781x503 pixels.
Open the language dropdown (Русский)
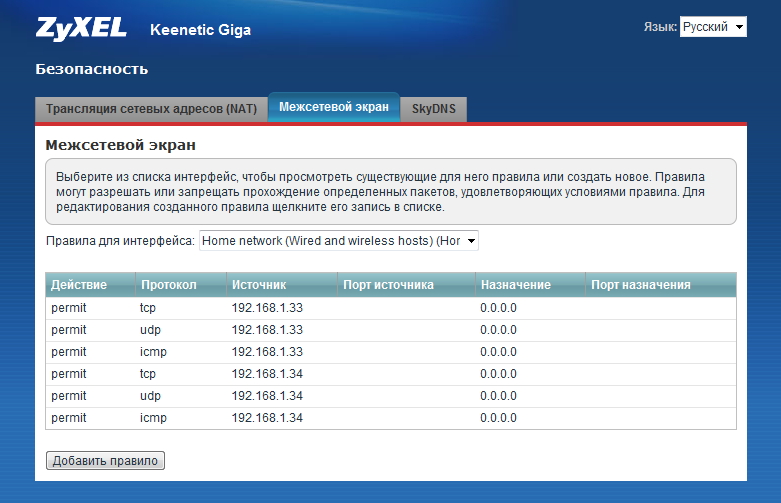(713, 27)
